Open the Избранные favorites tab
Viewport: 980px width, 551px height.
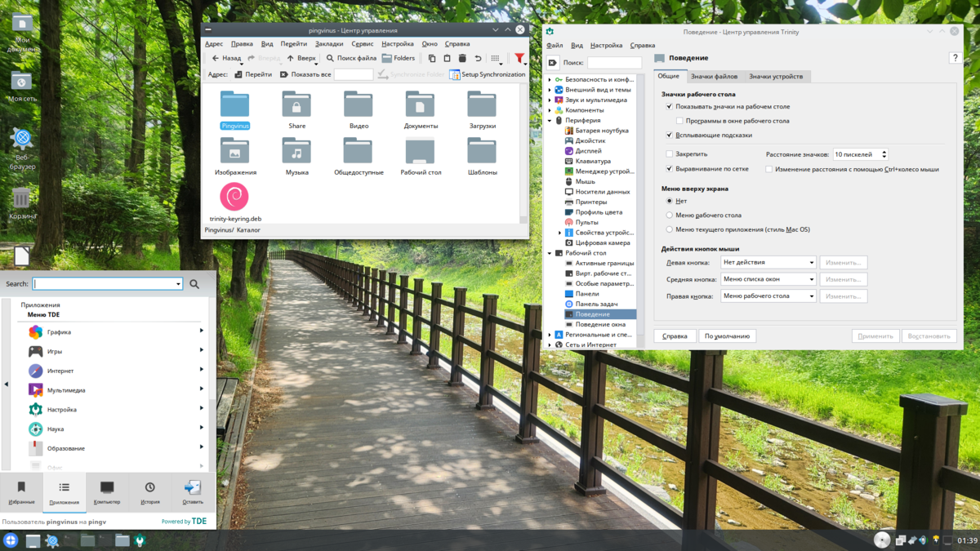[21, 492]
